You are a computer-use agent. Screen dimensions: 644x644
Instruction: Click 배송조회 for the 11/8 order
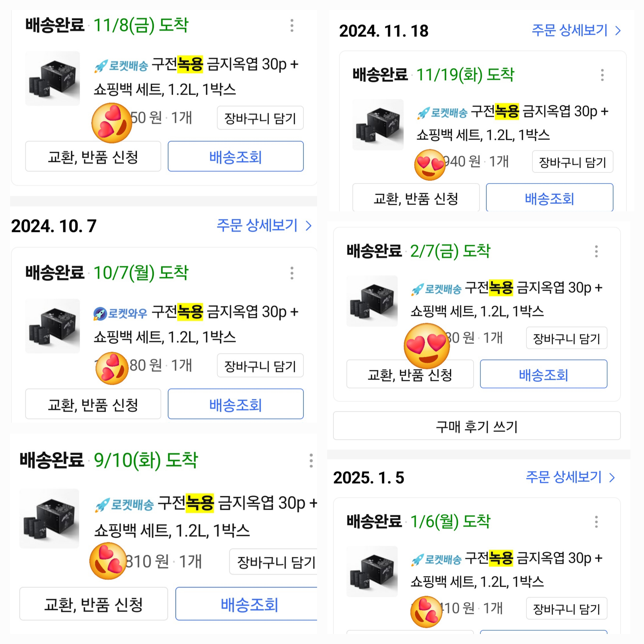(235, 156)
